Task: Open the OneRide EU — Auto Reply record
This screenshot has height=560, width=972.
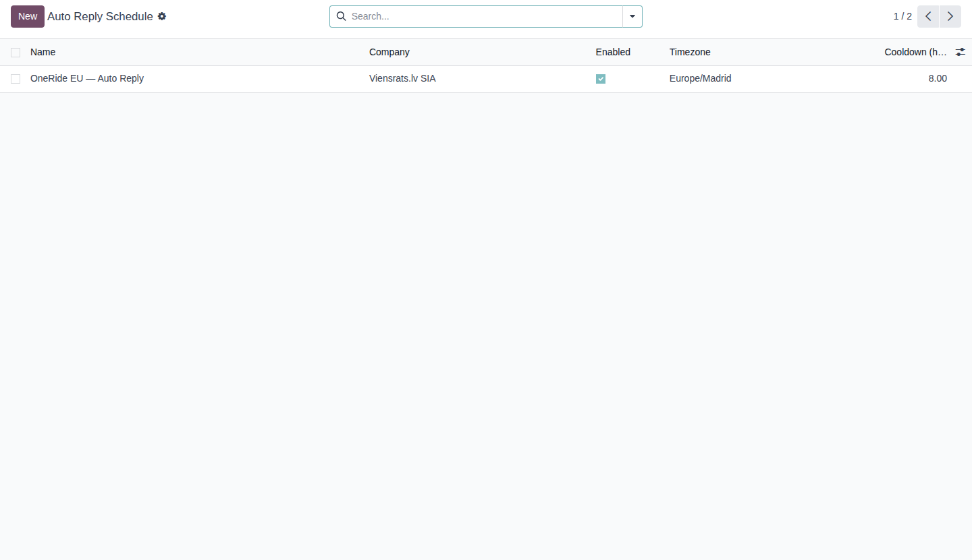Action: 86,78
